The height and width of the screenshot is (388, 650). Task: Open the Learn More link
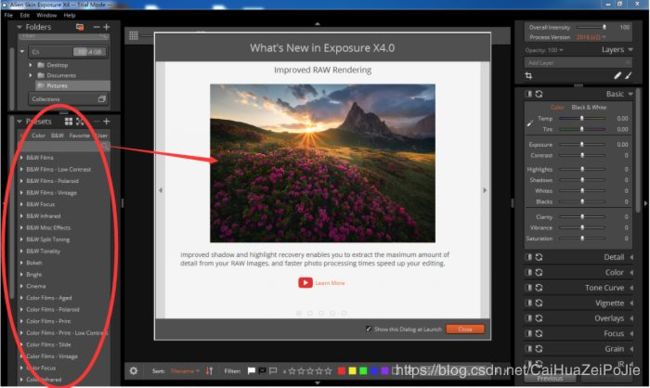pos(330,283)
